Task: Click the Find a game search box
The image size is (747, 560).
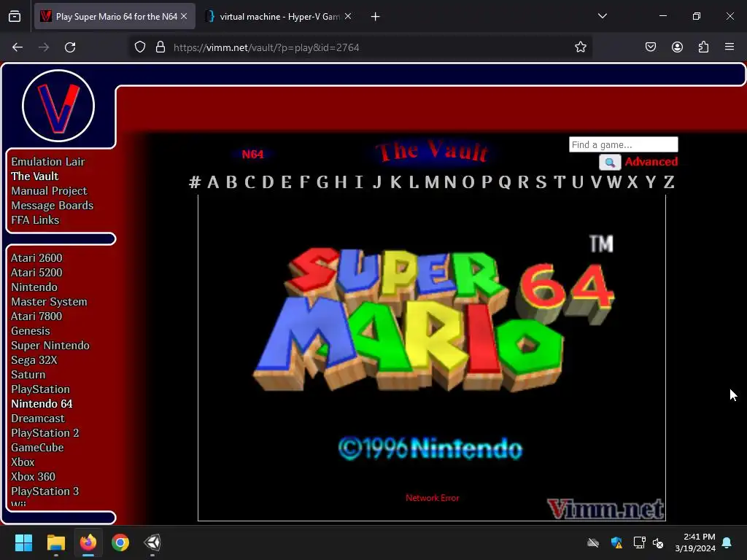Action: [623, 144]
